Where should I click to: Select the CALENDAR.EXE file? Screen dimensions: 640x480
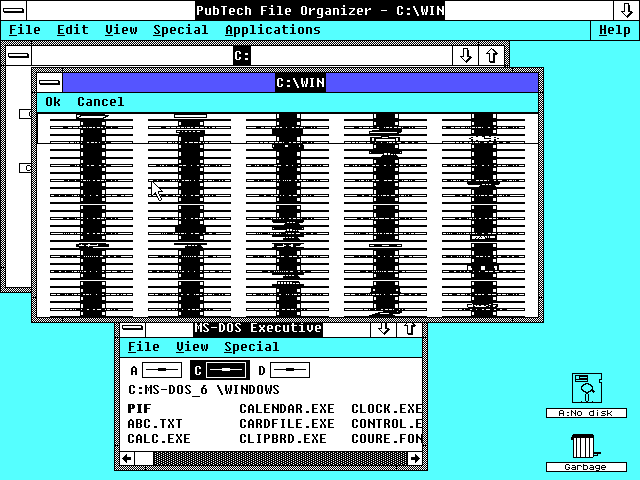tap(287, 409)
